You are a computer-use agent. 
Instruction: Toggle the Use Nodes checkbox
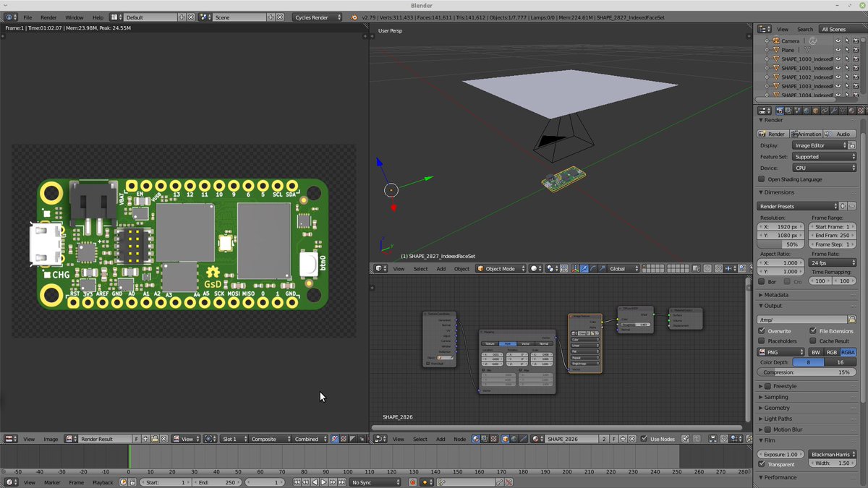(644, 439)
